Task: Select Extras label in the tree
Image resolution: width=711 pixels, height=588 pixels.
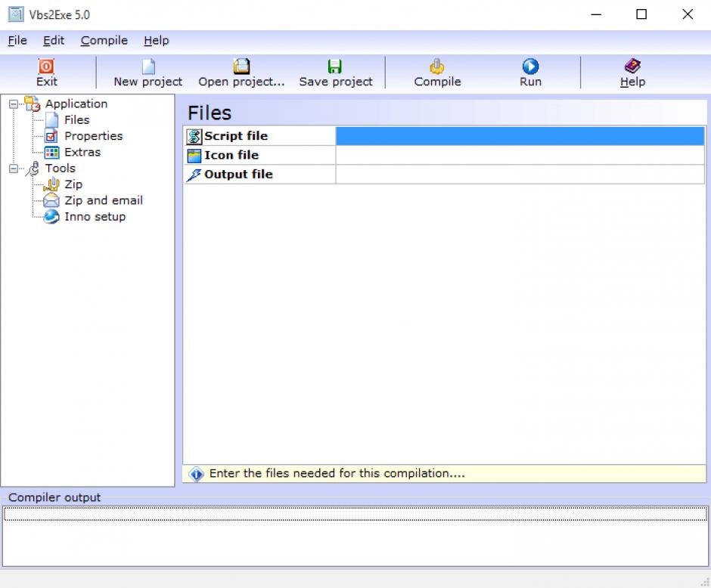Action: [x=82, y=152]
